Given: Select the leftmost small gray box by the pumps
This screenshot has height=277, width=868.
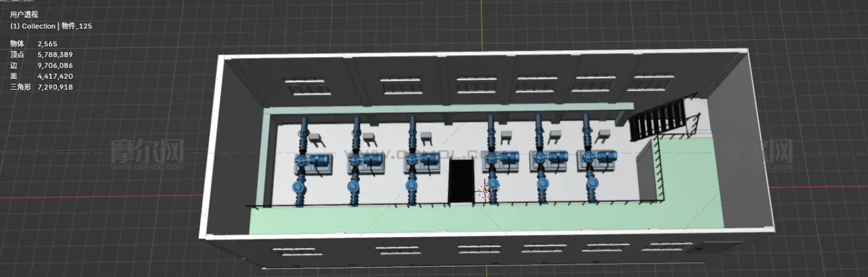Looking at the screenshot, I should [x=316, y=139].
